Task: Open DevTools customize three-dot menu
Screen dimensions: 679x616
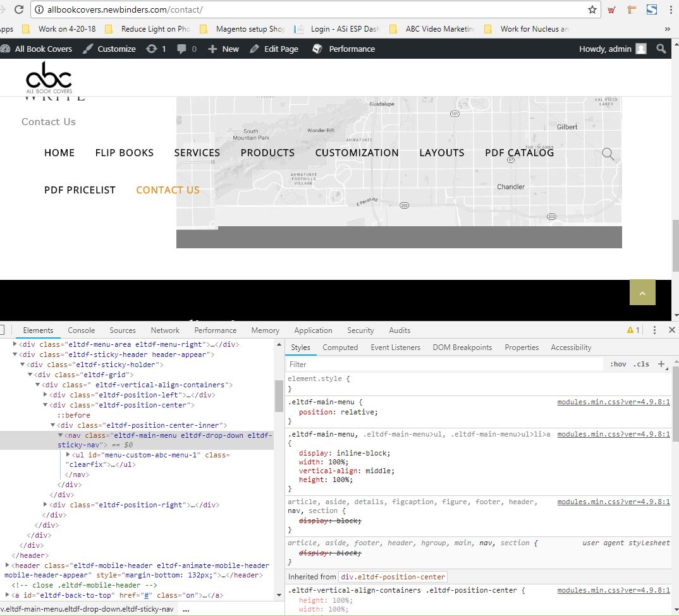Action: tap(654, 330)
